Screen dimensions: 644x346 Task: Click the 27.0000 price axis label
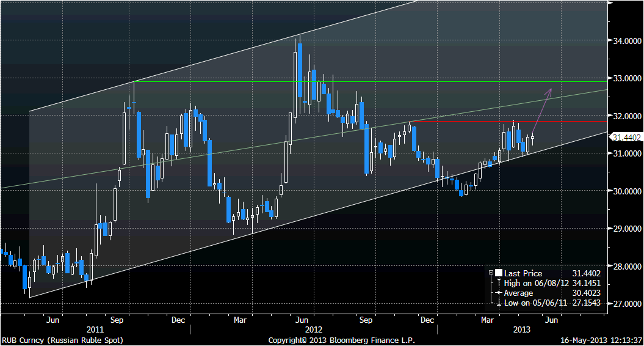pyautogui.click(x=627, y=304)
